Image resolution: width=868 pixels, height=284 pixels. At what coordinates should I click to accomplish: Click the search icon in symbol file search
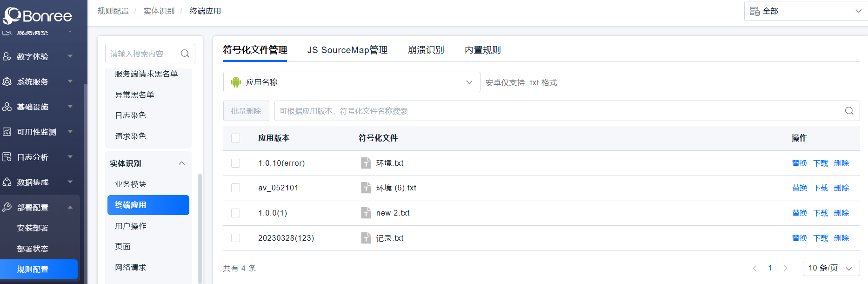click(849, 111)
